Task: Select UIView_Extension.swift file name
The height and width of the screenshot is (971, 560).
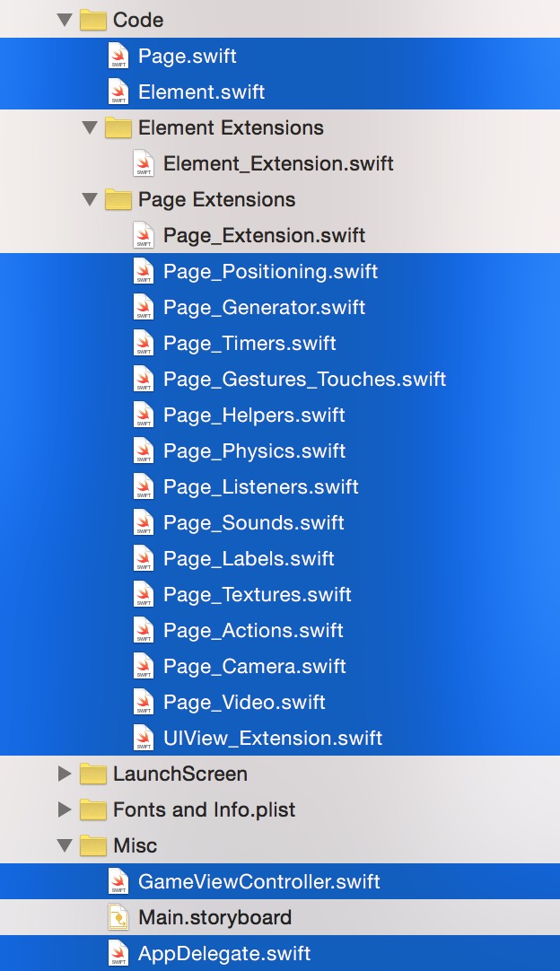Action: 273,739
